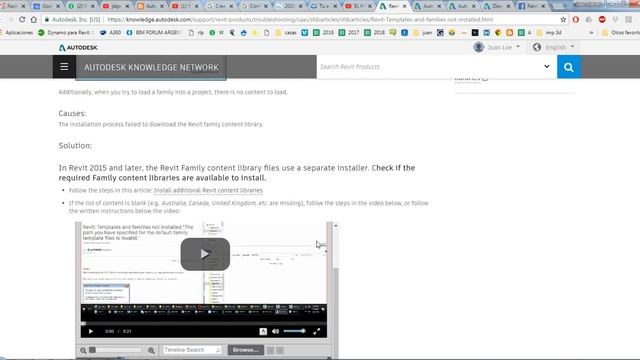This screenshot has width=640, height=360.
Task: Open Install additional Revit content libraries link
Action: coord(208,191)
